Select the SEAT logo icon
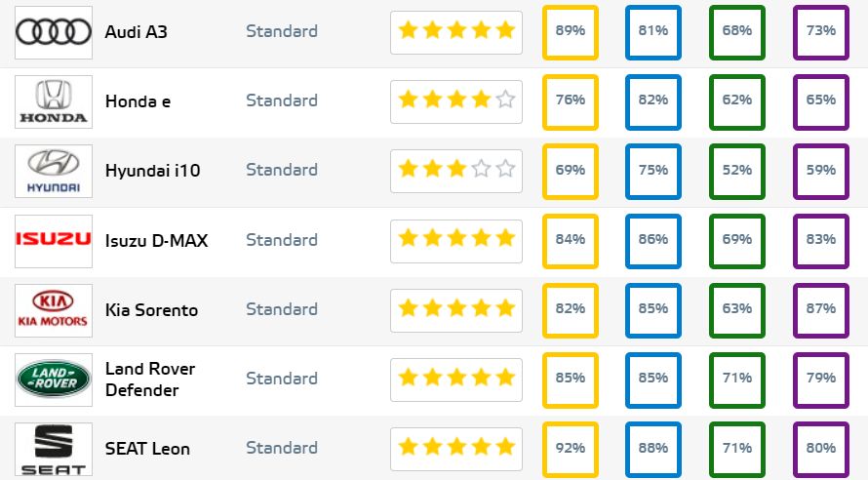Viewport: 868px width, 480px height. coord(54,449)
